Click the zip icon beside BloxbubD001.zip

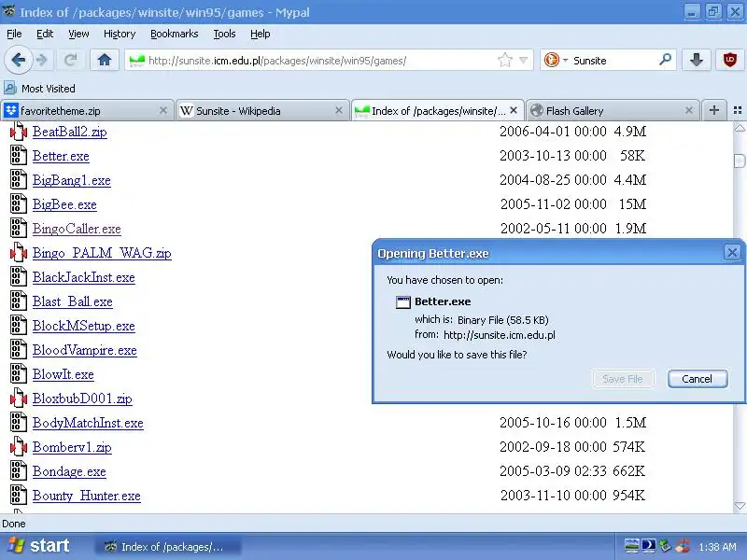(18, 399)
